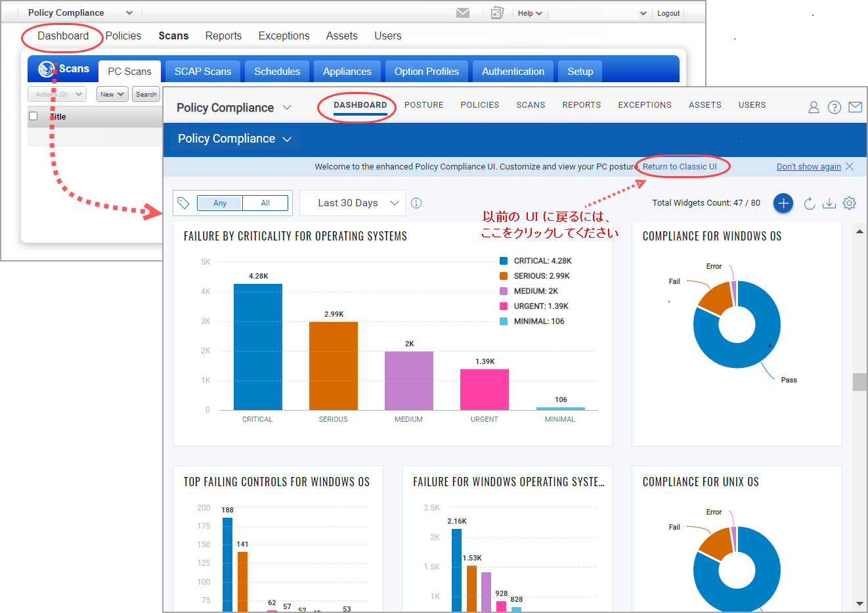Switch to Appliances tab
868x613 pixels.
click(x=347, y=72)
